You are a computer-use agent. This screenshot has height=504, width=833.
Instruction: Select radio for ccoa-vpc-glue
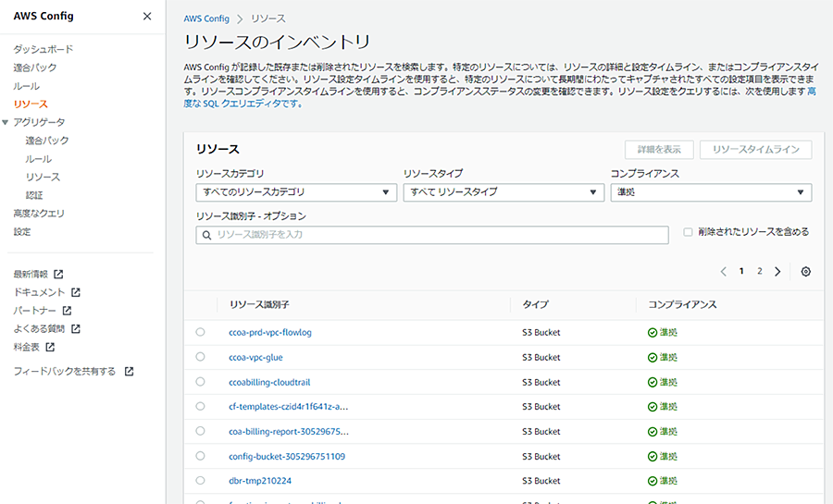200,357
